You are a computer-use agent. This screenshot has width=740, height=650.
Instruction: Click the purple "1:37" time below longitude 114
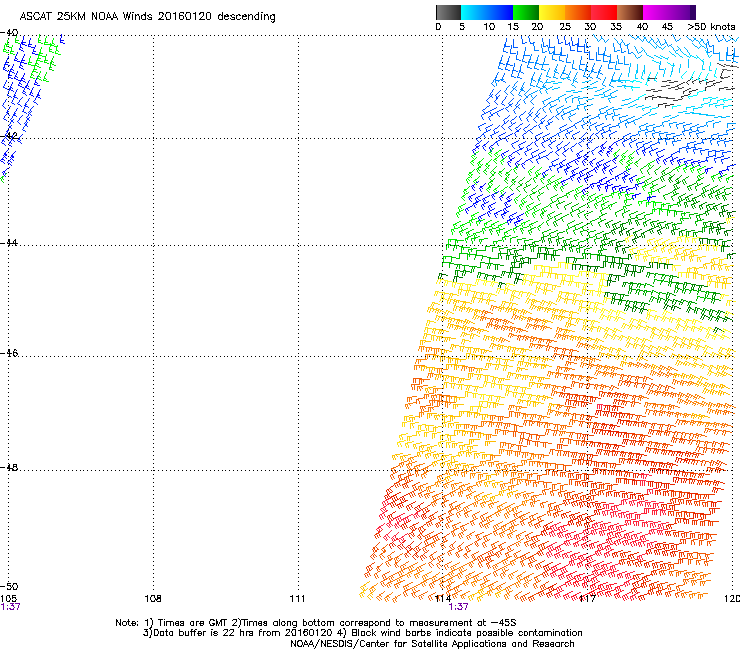(458, 607)
